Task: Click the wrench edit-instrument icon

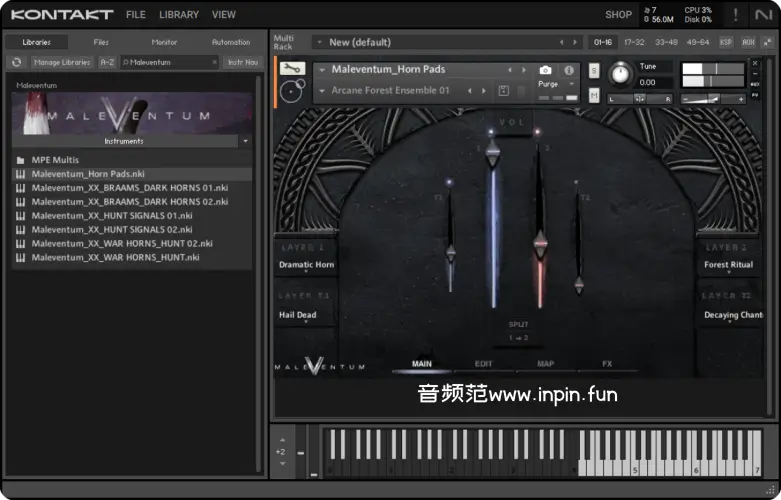Action: point(292,69)
